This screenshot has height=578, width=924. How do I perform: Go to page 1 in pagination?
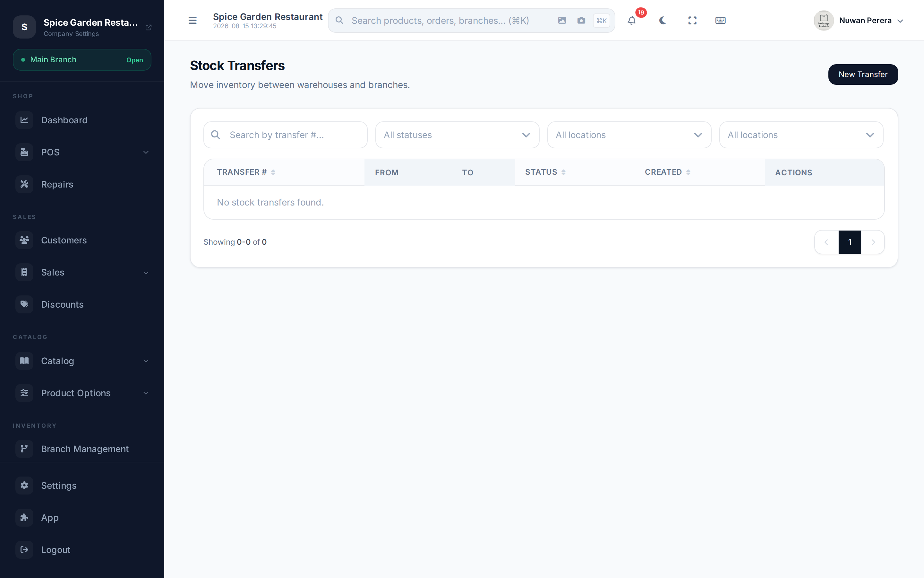click(850, 242)
